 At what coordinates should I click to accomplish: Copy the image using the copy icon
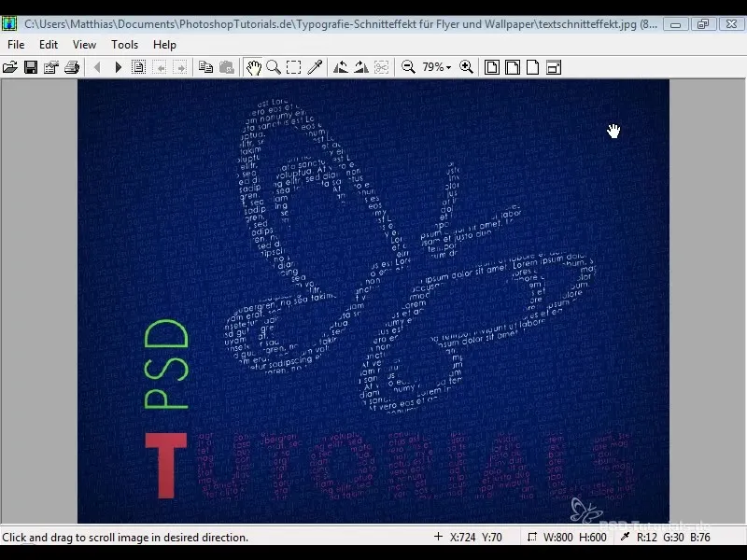[205, 67]
